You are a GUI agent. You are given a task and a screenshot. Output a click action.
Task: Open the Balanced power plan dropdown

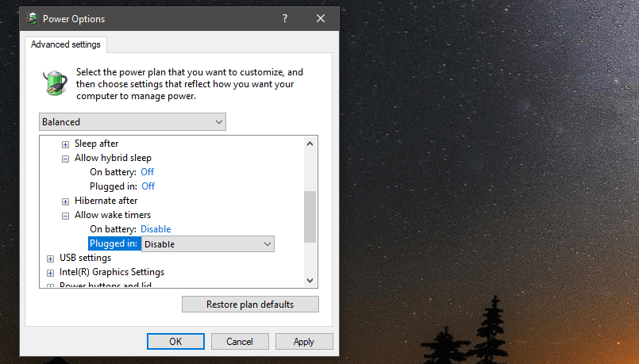133,122
